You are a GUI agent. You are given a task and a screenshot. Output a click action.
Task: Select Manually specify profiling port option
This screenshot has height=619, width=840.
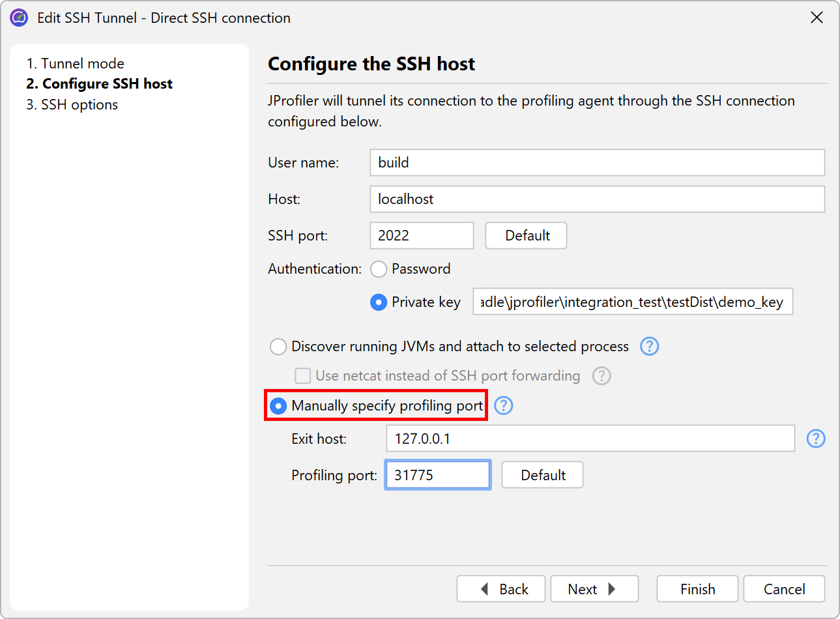point(278,406)
